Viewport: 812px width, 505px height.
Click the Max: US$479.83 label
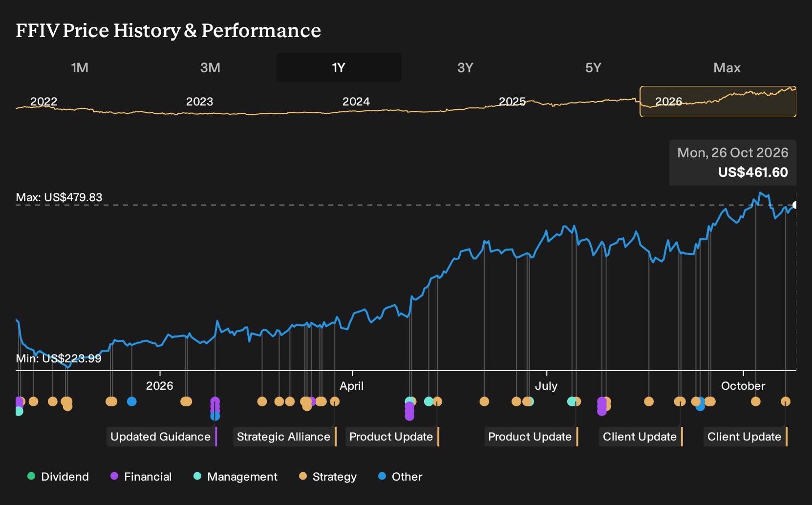pyautogui.click(x=59, y=197)
